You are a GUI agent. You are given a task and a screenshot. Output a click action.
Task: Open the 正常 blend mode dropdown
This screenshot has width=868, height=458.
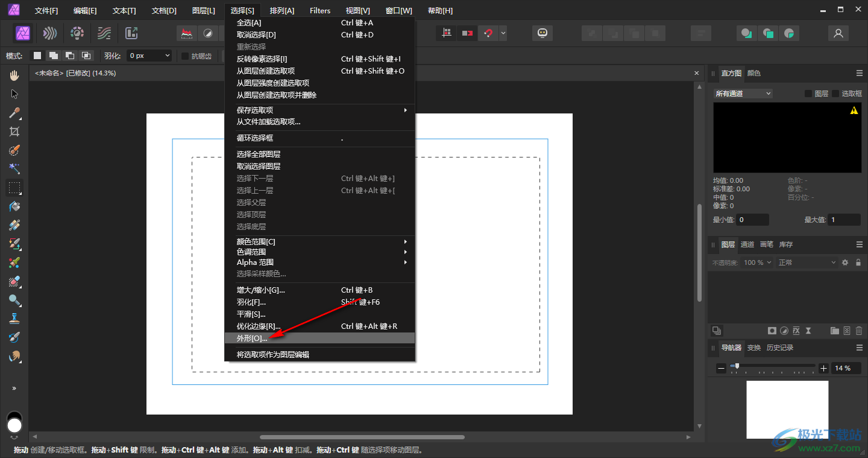click(807, 262)
